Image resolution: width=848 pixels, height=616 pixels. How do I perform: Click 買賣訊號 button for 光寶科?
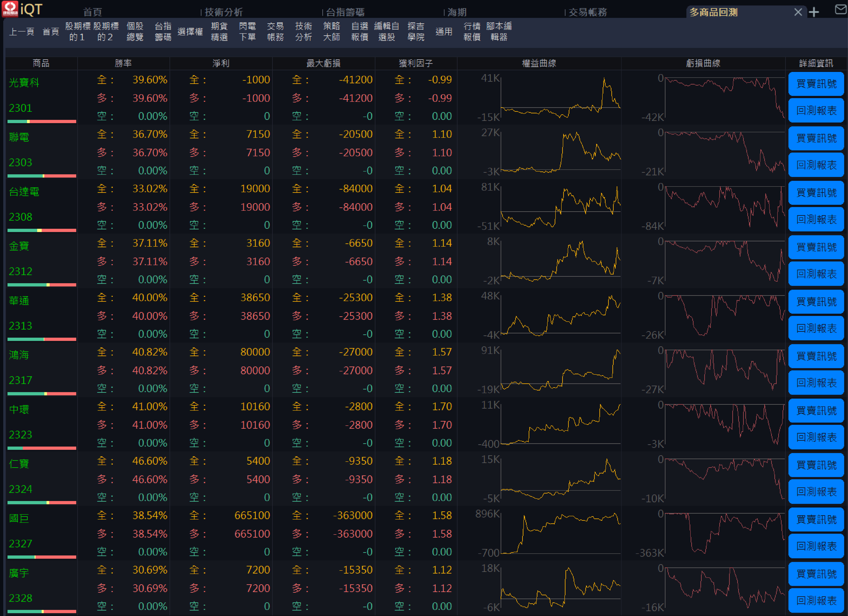click(816, 84)
